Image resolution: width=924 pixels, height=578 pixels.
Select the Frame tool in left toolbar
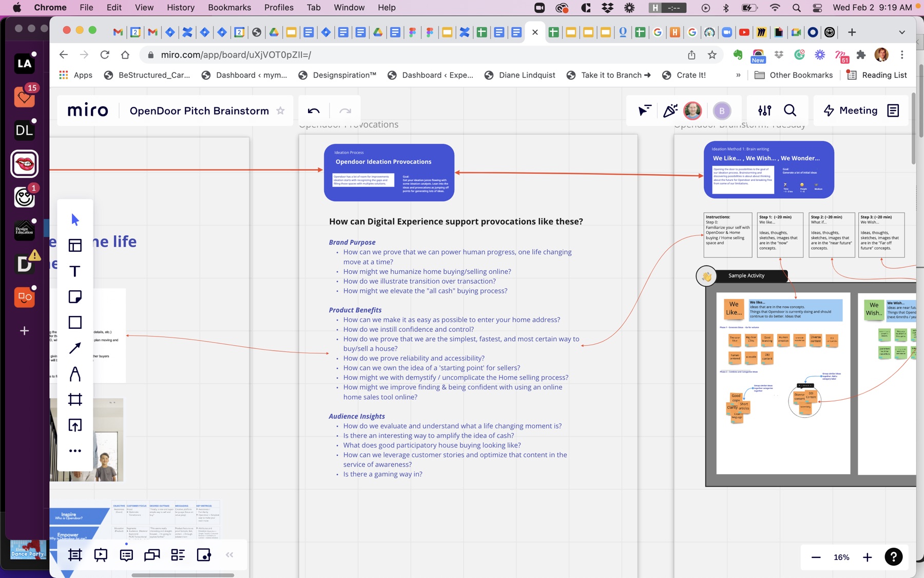click(x=75, y=400)
